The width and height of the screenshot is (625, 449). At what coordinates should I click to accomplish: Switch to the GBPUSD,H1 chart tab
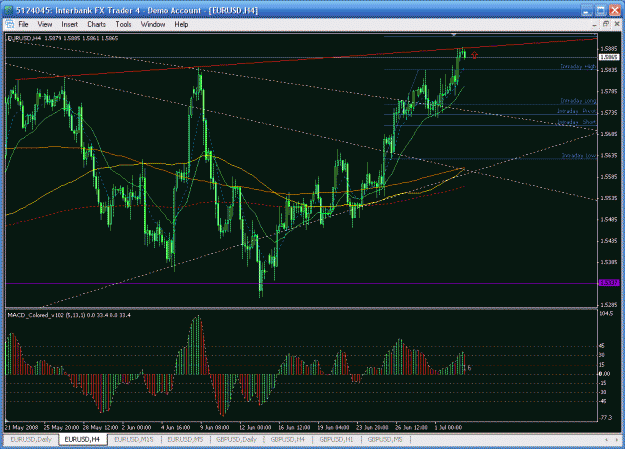336,439
